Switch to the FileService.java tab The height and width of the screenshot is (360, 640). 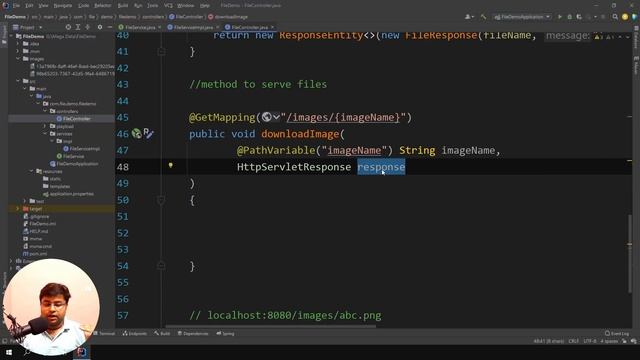click(140, 27)
